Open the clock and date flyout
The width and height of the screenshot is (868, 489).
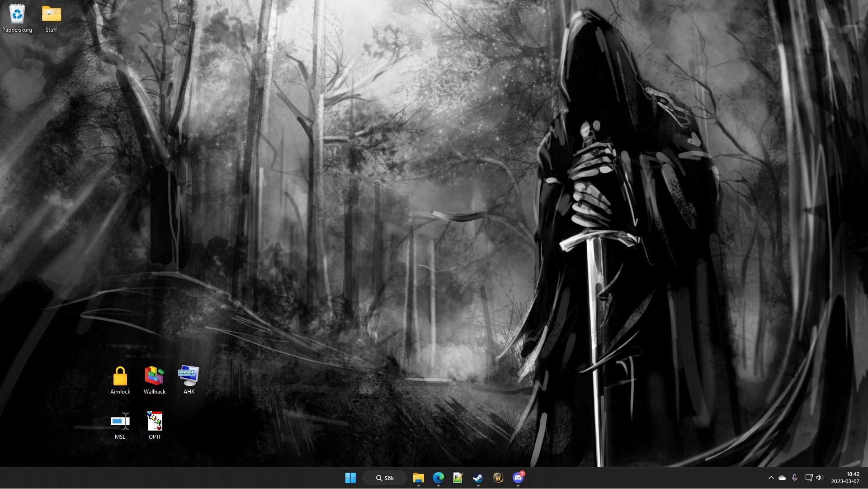(x=844, y=478)
